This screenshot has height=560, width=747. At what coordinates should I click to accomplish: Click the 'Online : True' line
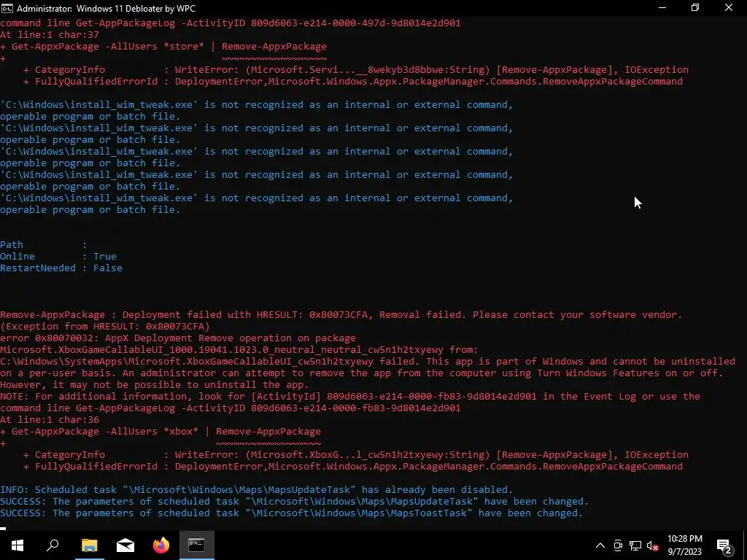coord(58,256)
